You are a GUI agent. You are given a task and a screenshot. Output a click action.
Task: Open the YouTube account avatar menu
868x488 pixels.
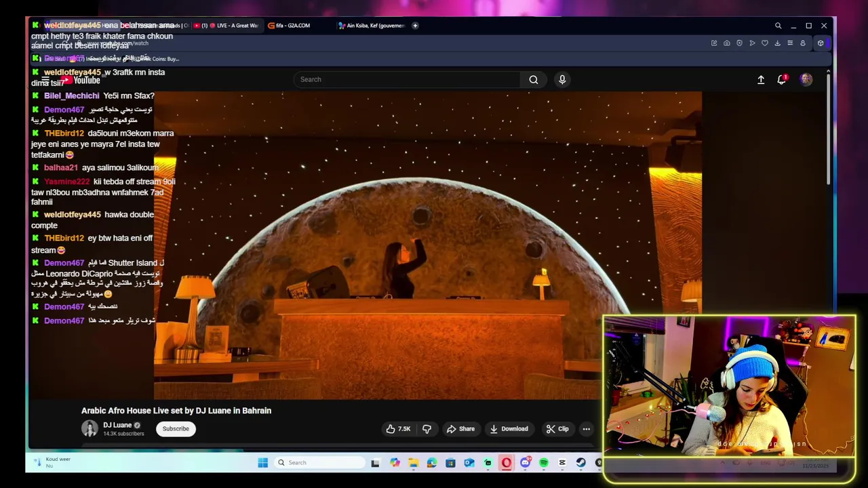806,79
